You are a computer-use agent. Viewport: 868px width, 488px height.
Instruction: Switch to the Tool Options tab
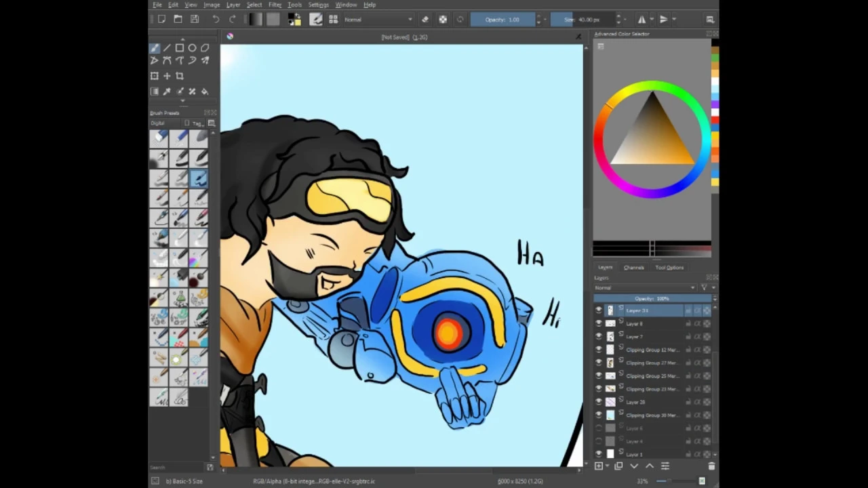pos(669,268)
